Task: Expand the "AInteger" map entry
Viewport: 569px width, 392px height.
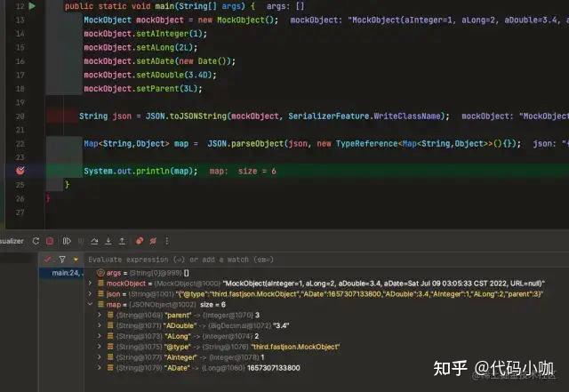Action: pos(100,357)
